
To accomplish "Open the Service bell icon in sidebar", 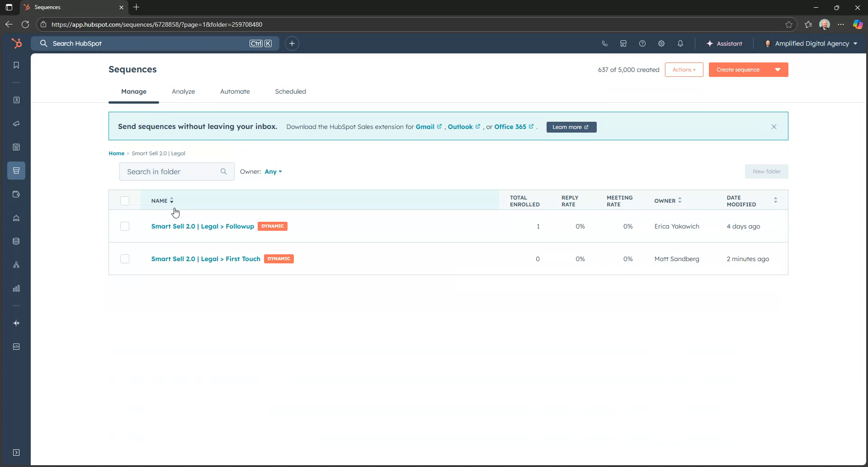I will 16,218.
